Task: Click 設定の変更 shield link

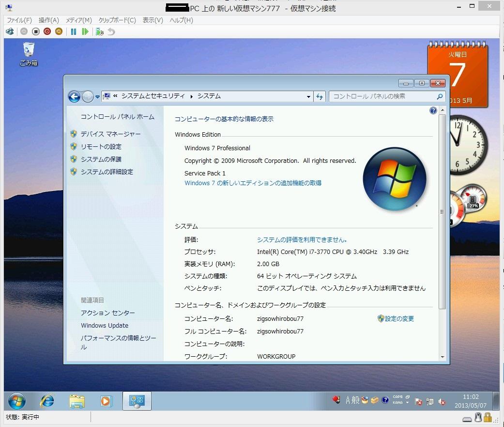Action: point(396,318)
